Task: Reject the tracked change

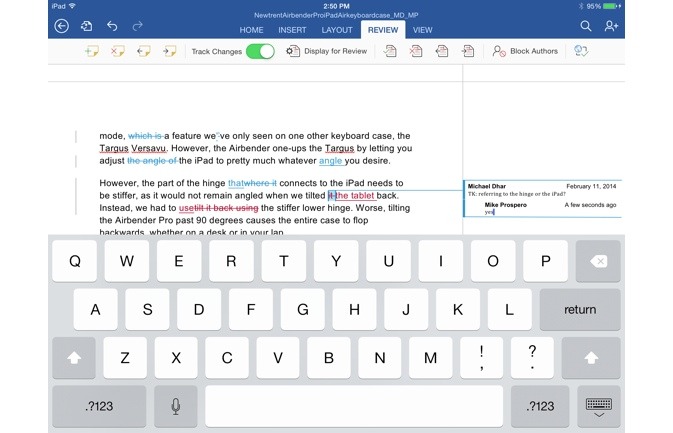Action: coord(415,51)
